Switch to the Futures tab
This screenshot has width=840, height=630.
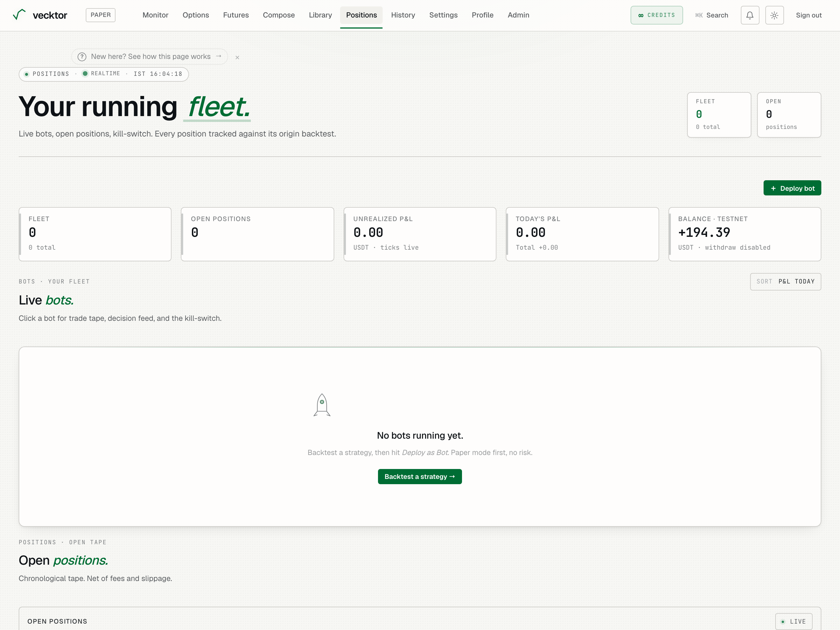click(x=236, y=15)
